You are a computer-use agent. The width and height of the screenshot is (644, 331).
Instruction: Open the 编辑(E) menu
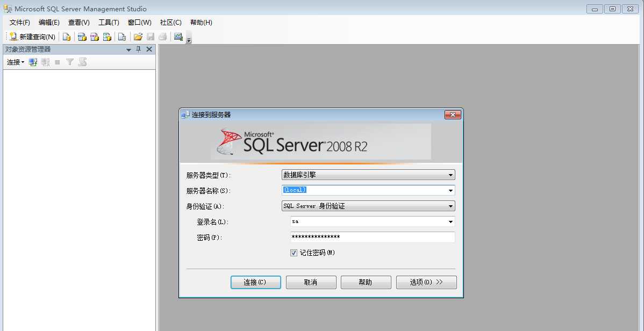pyautogui.click(x=49, y=23)
